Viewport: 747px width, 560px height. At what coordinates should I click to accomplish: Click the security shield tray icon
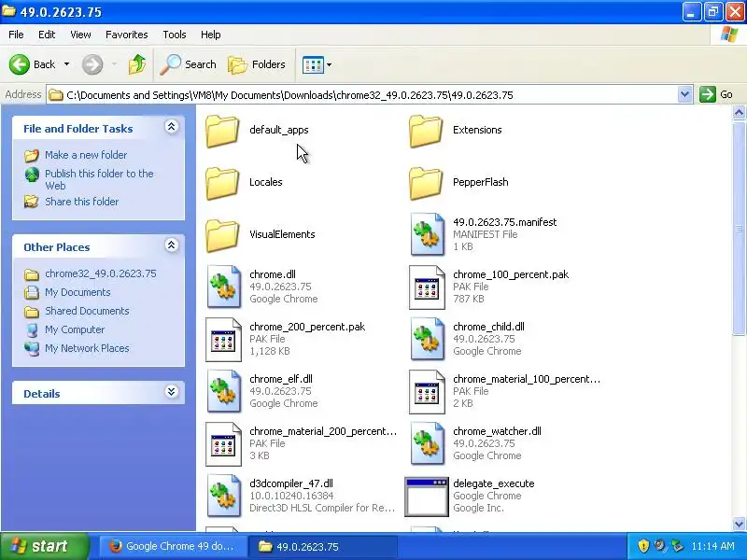pos(643,546)
